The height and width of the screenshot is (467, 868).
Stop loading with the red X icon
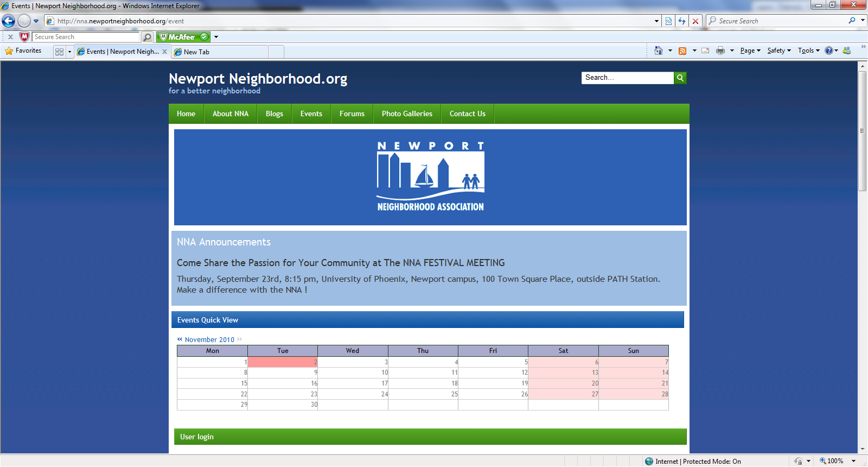point(695,21)
